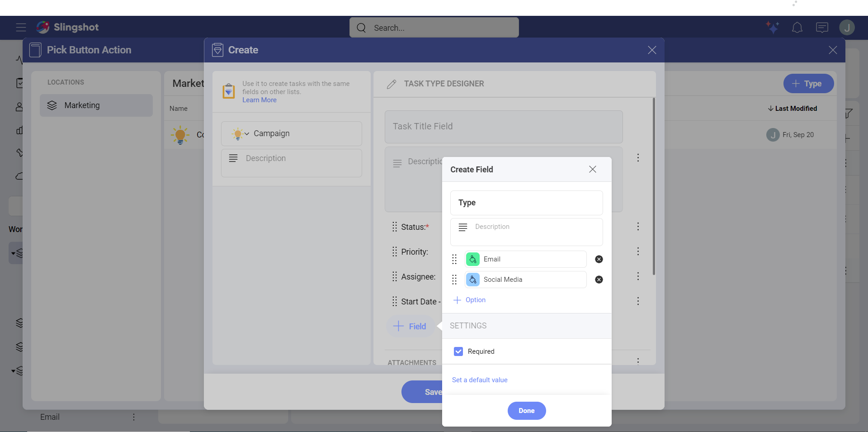Remove the Social Media option

(x=599, y=280)
